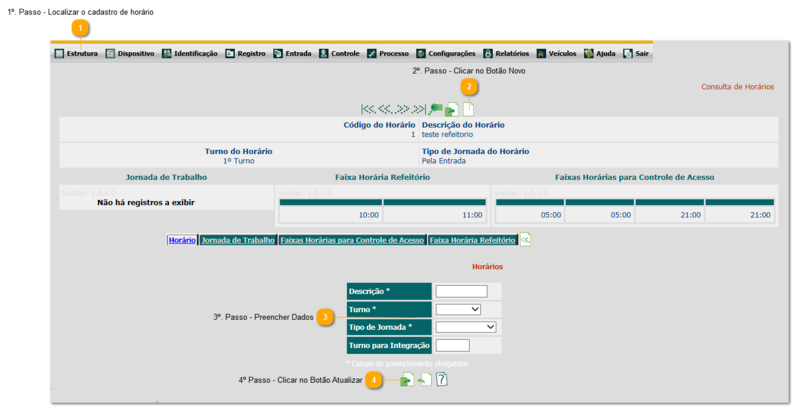Focus the Turno para Integração field

click(x=453, y=345)
